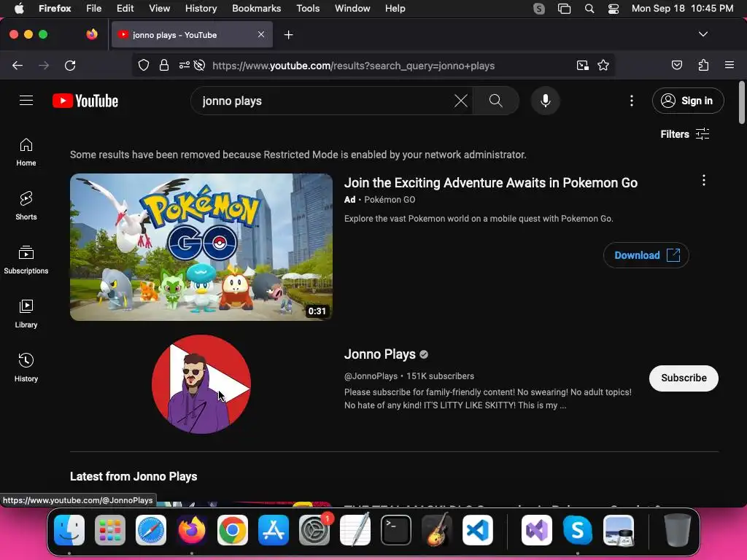The width and height of the screenshot is (747, 560).
Task: Open the History menu in menu bar
Action: pyautogui.click(x=201, y=9)
